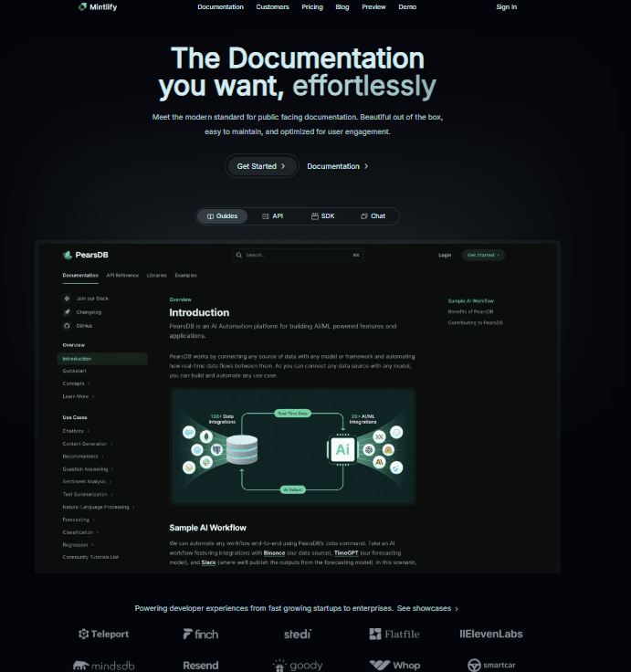Click the PearsDB pear logo

(x=68, y=255)
